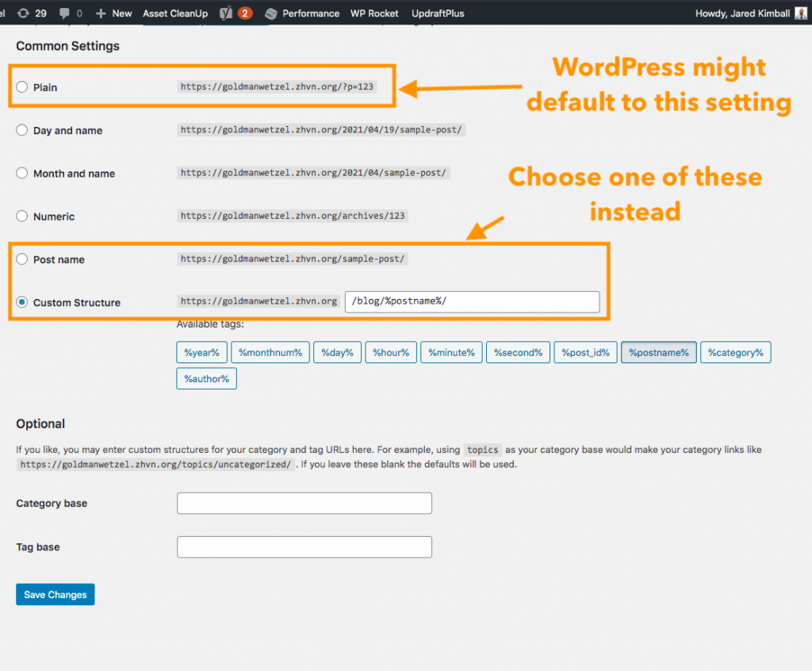Click the Available tags label
This screenshot has height=671, width=812.
210,324
